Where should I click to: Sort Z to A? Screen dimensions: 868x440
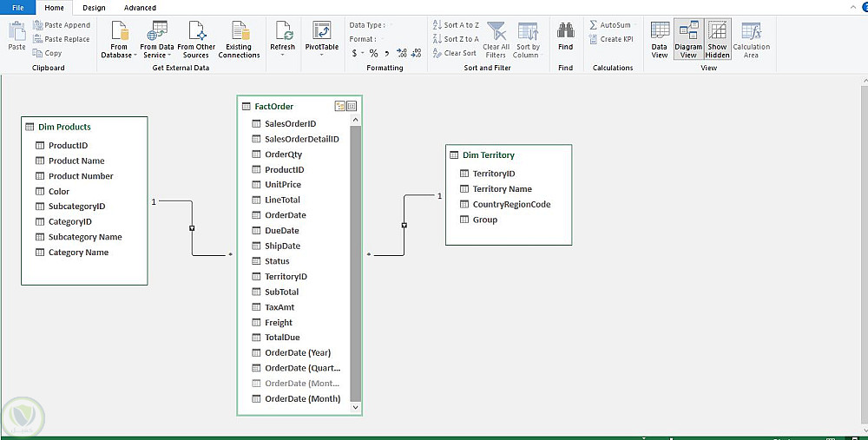coord(456,39)
